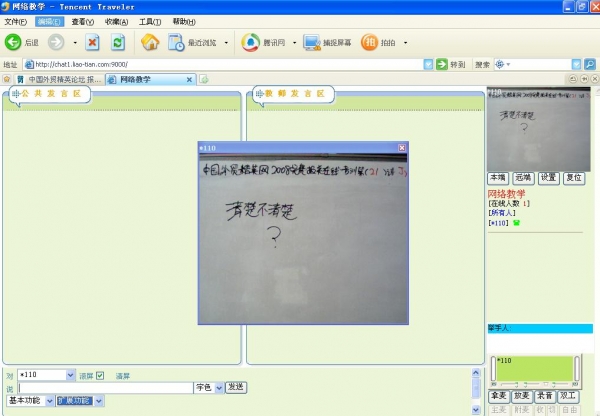This screenshot has height=416, width=600.
Task: Open the 收藏 favorites menu
Action: (116, 21)
